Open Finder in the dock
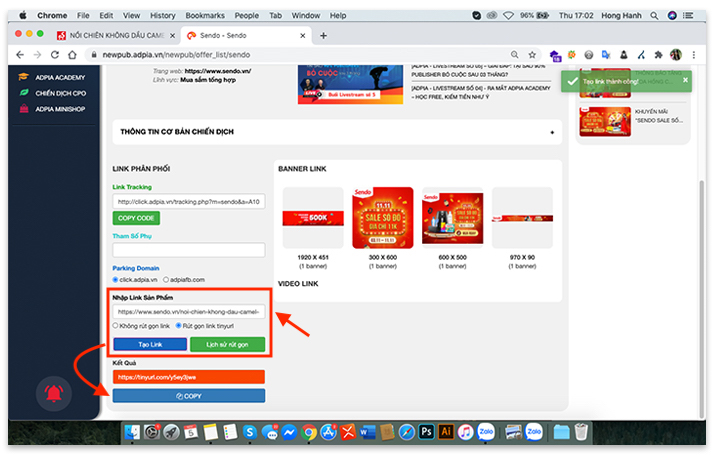Viewport: 714px width, 455px height. click(x=132, y=432)
